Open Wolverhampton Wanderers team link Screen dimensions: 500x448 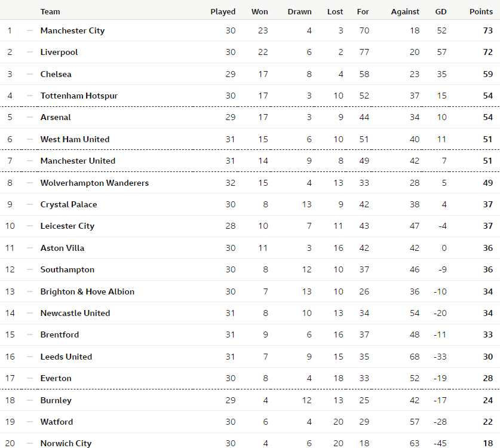pos(94,183)
